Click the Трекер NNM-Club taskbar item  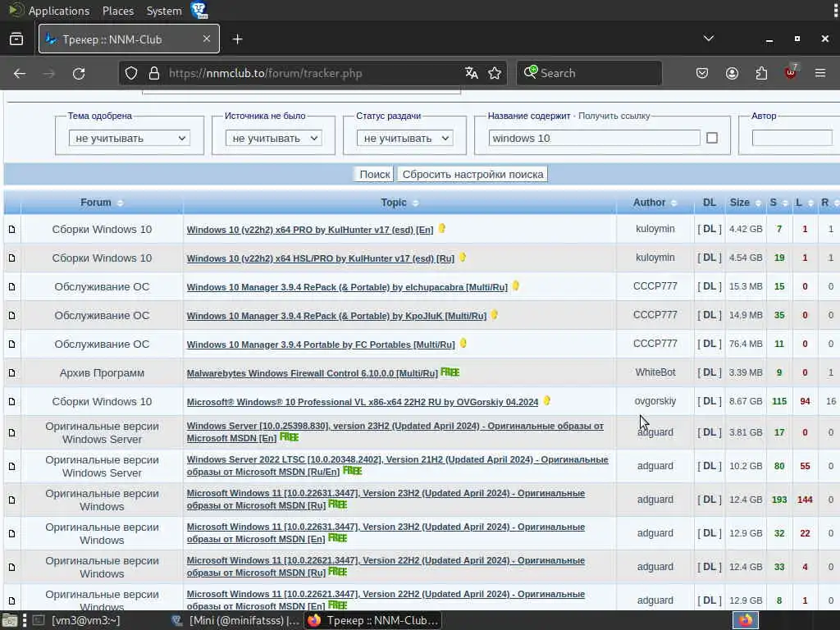(374, 620)
